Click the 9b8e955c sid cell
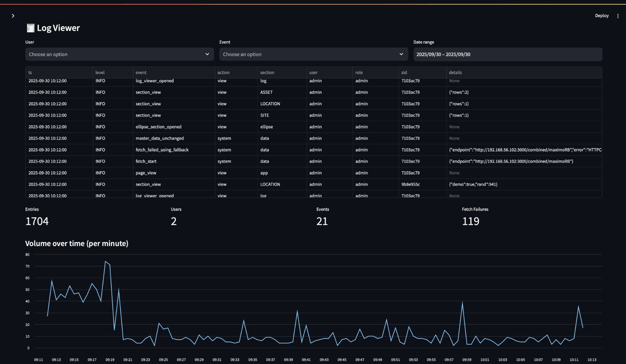Viewport: 626px width, 364px height. pyautogui.click(x=410, y=184)
